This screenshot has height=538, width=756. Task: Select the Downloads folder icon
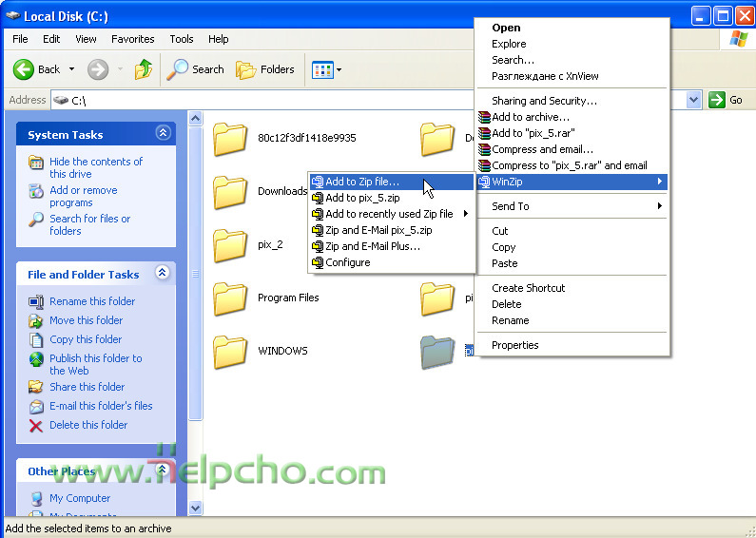tap(230, 192)
